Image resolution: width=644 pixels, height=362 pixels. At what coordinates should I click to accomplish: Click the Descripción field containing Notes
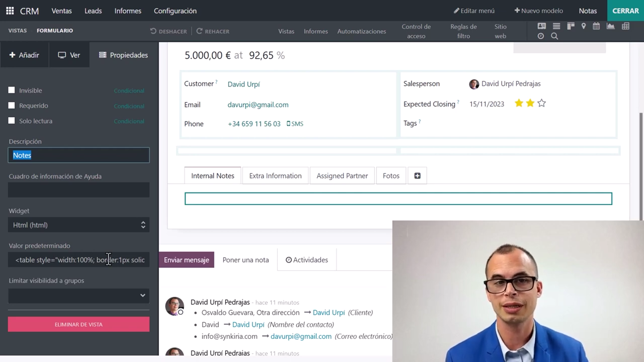pos(78,155)
